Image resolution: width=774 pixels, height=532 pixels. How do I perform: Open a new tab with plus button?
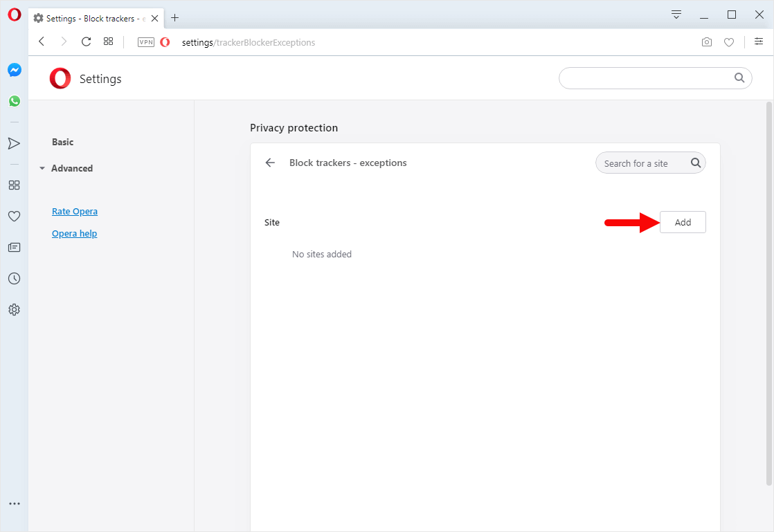(x=174, y=18)
